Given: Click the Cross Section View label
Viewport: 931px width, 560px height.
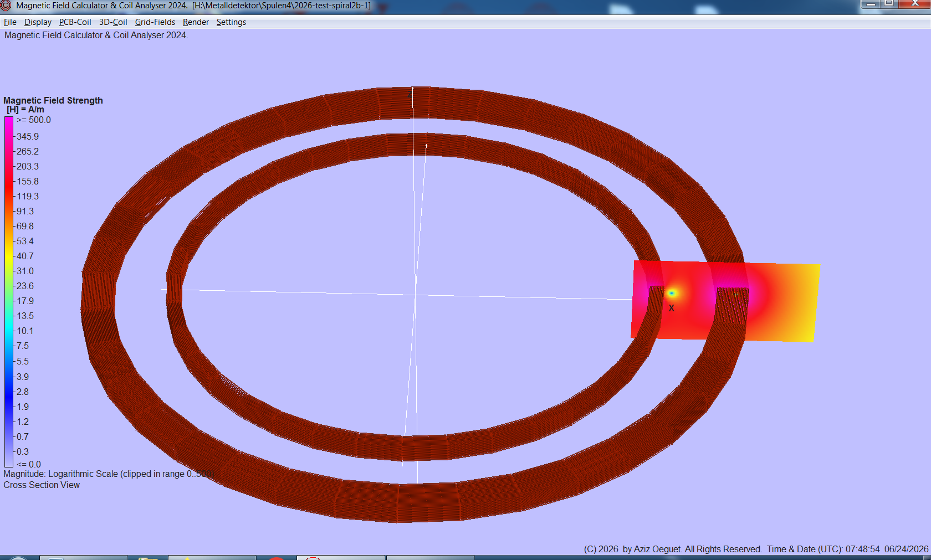Looking at the screenshot, I should click(42, 485).
